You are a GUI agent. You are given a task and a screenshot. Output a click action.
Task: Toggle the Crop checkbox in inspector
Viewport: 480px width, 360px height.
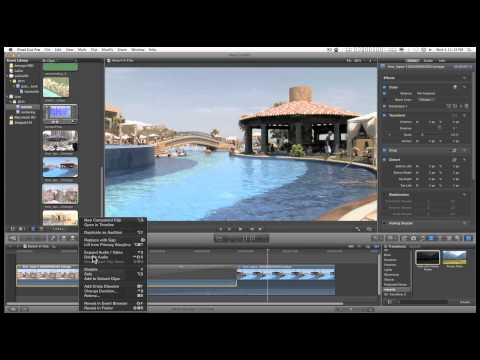pyautogui.click(x=385, y=150)
